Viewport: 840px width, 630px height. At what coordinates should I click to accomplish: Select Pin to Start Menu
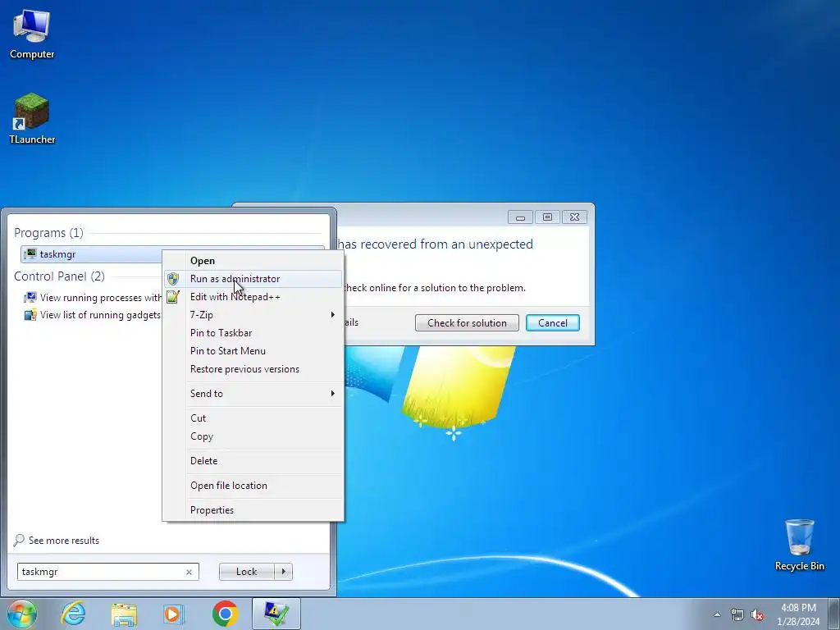(253, 351)
